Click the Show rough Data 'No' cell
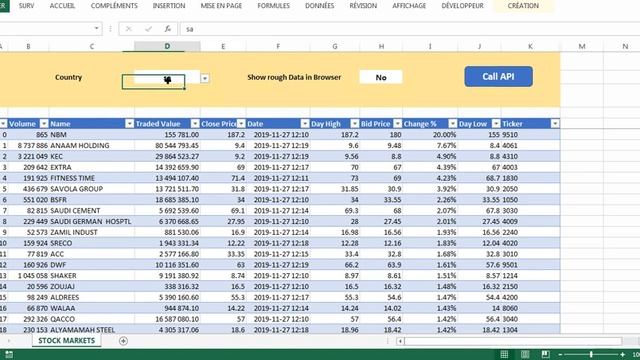The width and height of the screenshot is (640, 360). 381,77
